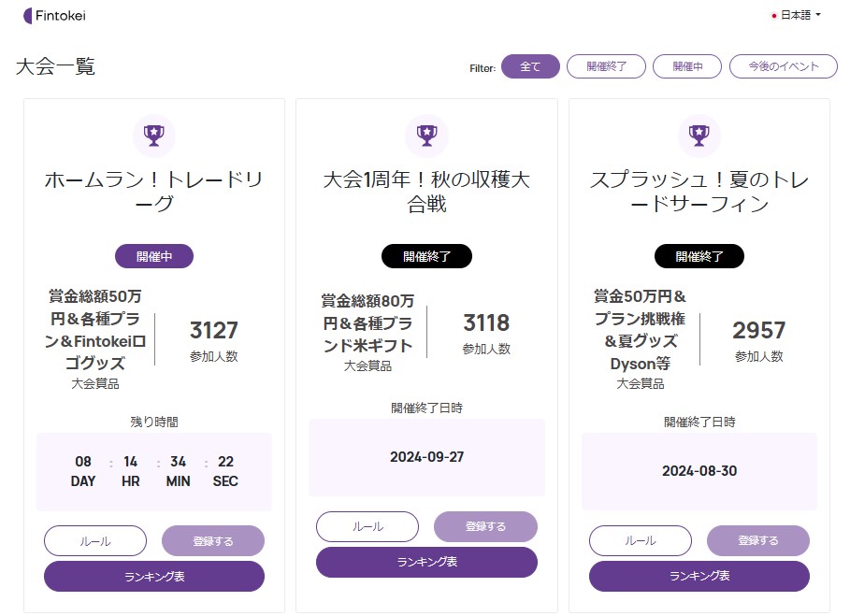View ランキング表 for ホームラン！トレードリーグ

click(x=154, y=576)
